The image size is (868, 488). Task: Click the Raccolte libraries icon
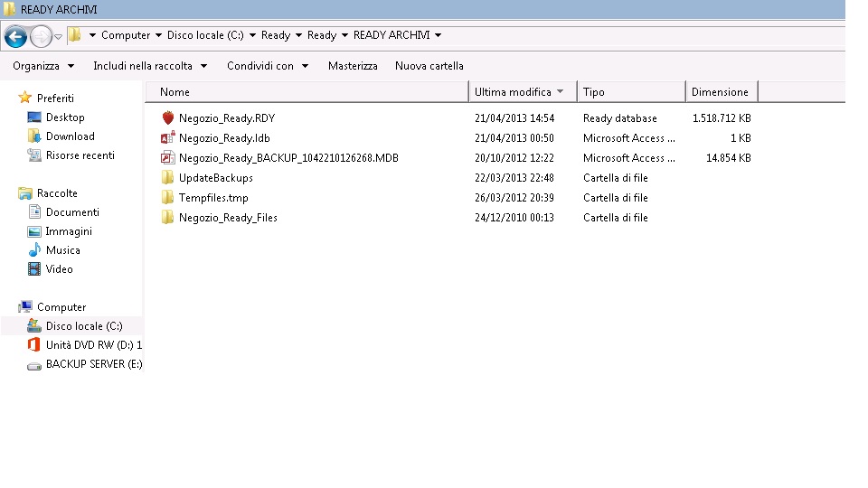coord(25,193)
